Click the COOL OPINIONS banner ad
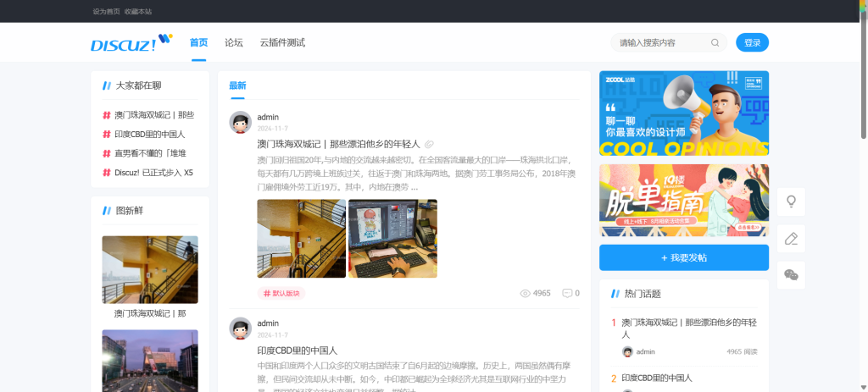 click(x=684, y=113)
